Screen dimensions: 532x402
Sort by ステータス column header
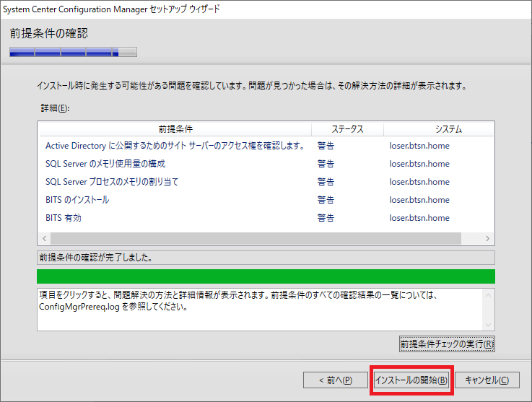pyautogui.click(x=347, y=129)
